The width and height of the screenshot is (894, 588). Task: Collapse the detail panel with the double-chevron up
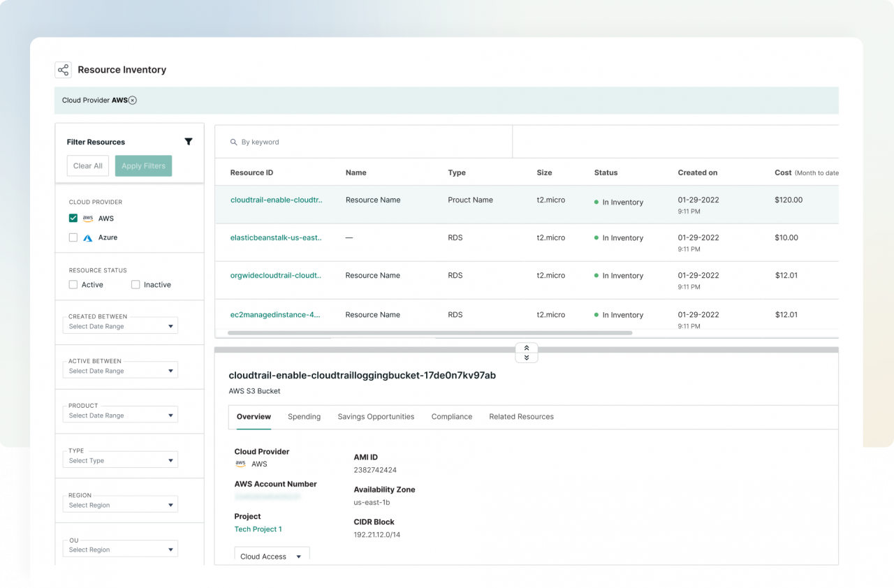[526, 348]
